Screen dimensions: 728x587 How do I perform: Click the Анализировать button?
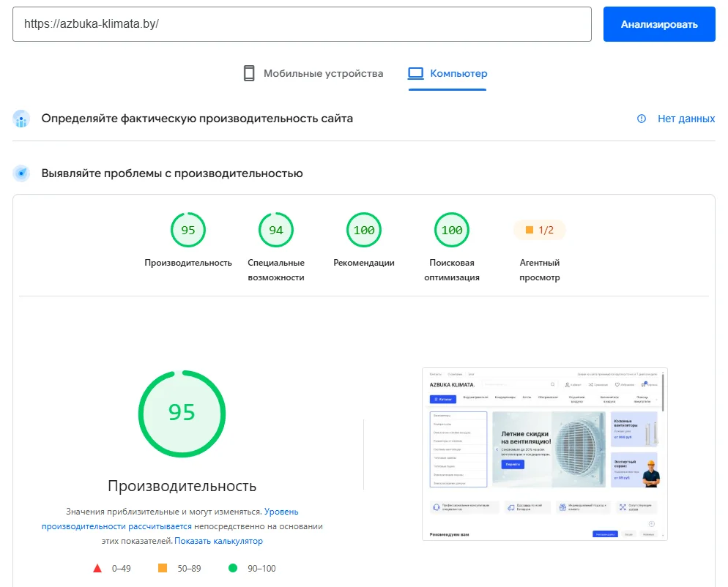659,24
